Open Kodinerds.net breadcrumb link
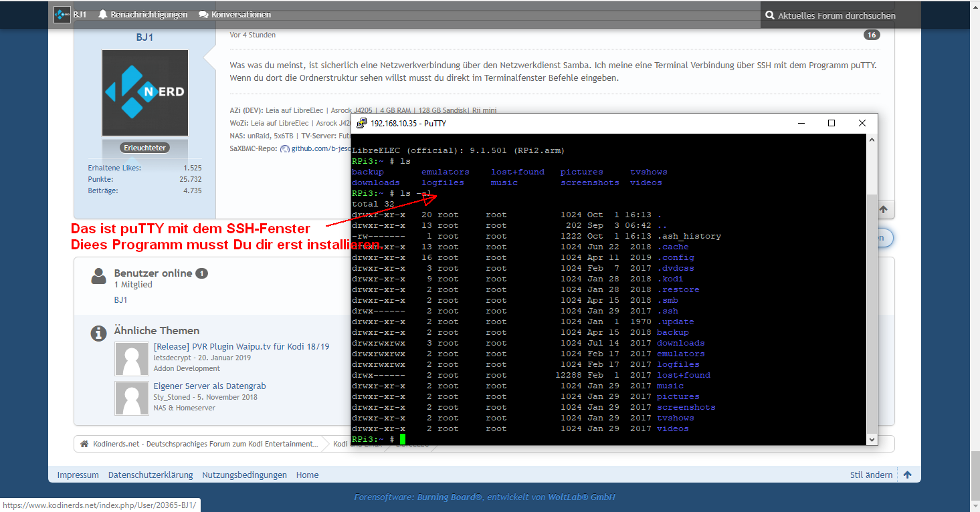980x512 pixels. point(205,444)
